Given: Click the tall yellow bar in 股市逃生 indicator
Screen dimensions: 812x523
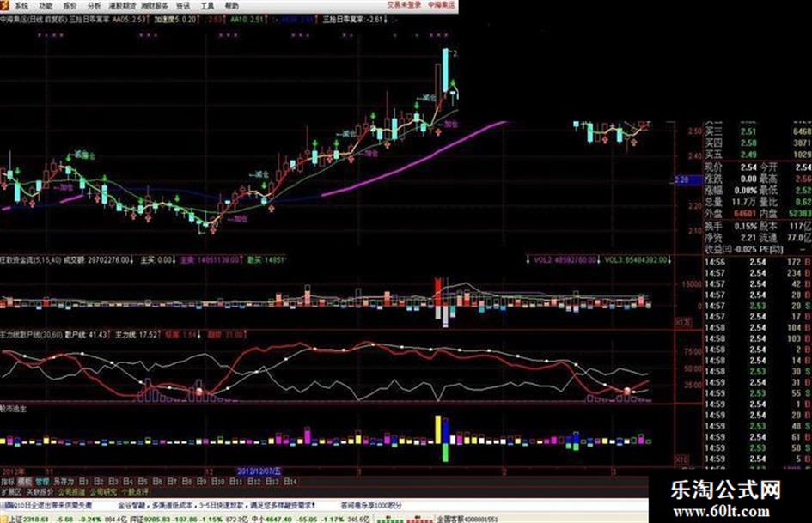Looking at the screenshot, I should [x=438, y=429].
